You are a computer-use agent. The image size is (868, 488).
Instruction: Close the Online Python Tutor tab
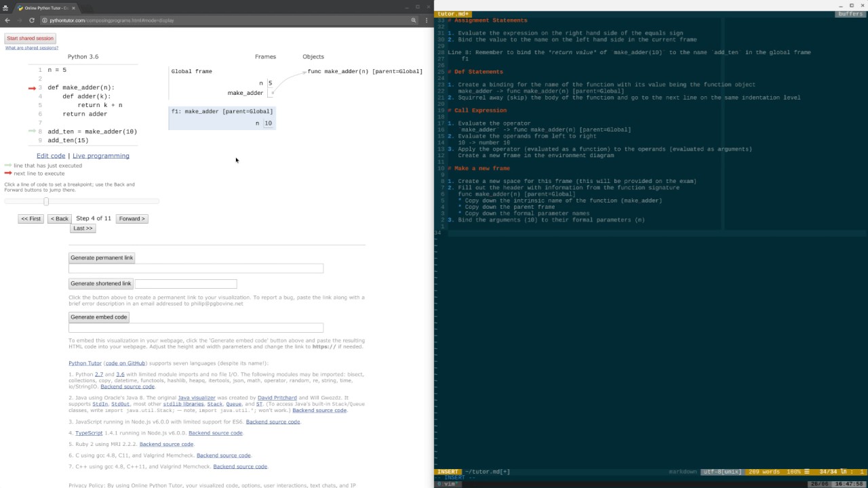pos(75,8)
